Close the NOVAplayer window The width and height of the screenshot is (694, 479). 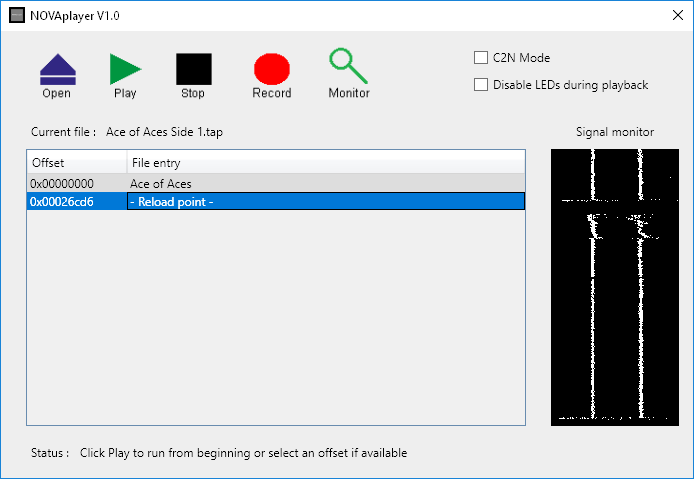(x=678, y=15)
